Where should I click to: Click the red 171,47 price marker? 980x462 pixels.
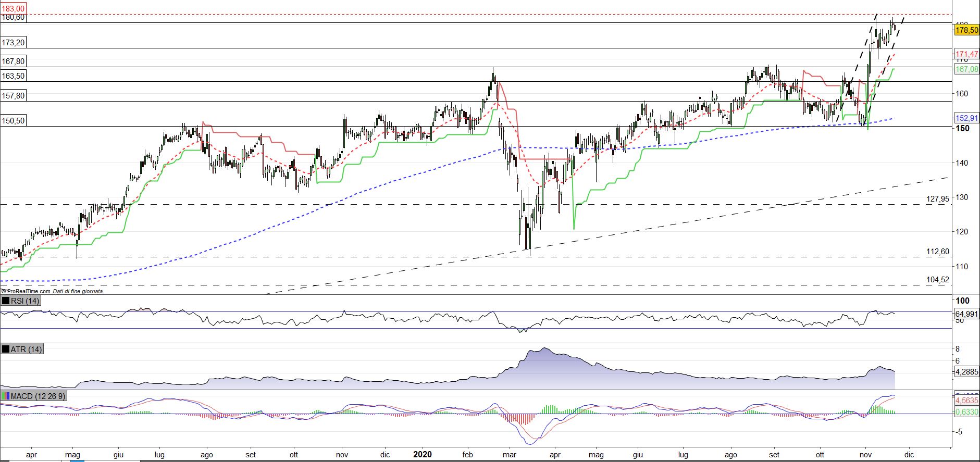(966, 54)
